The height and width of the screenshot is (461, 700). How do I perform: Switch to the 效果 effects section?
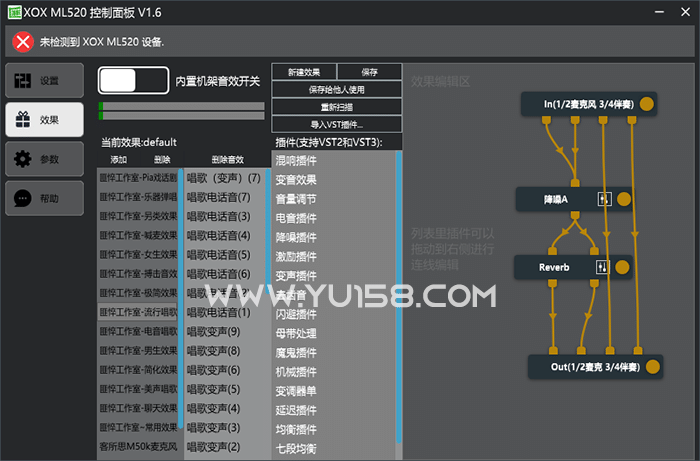point(44,120)
